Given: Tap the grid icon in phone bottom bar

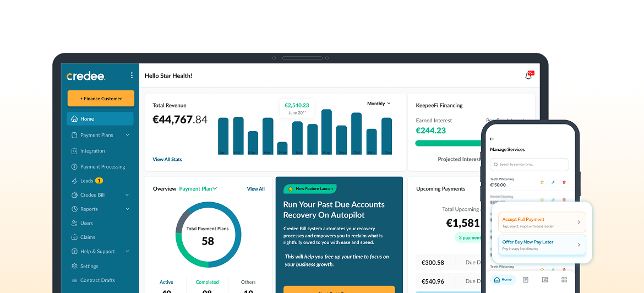Looking at the screenshot, I should pos(564,280).
